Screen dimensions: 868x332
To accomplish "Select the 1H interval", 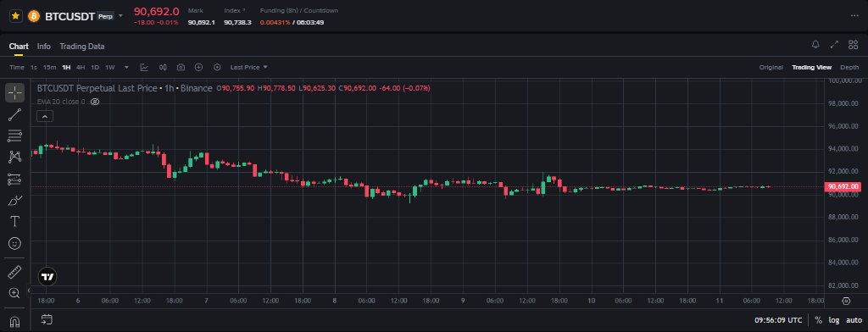I will pos(66,68).
